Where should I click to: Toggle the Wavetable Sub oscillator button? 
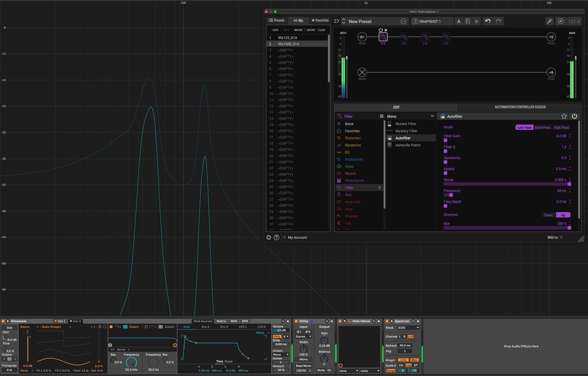point(9,327)
